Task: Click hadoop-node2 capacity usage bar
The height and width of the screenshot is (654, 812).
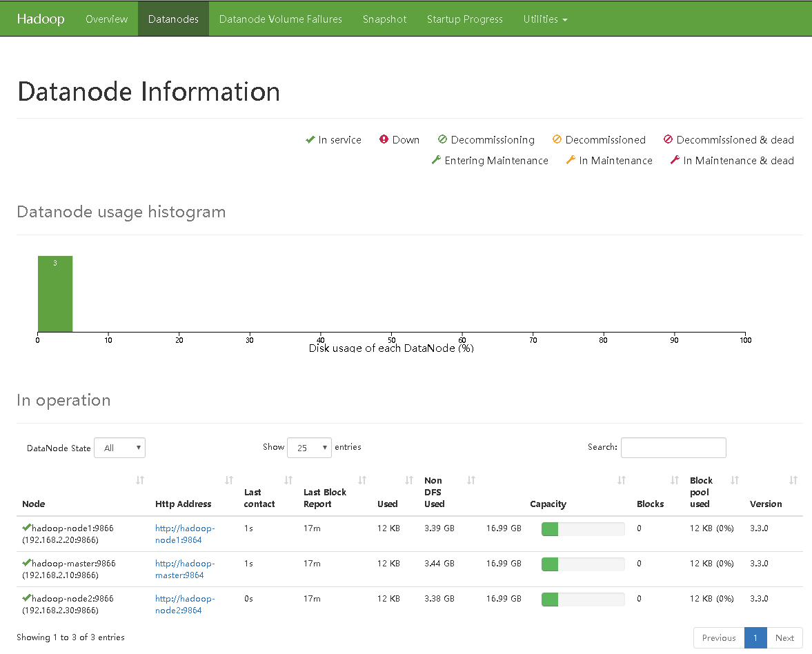Action: coord(583,599)
